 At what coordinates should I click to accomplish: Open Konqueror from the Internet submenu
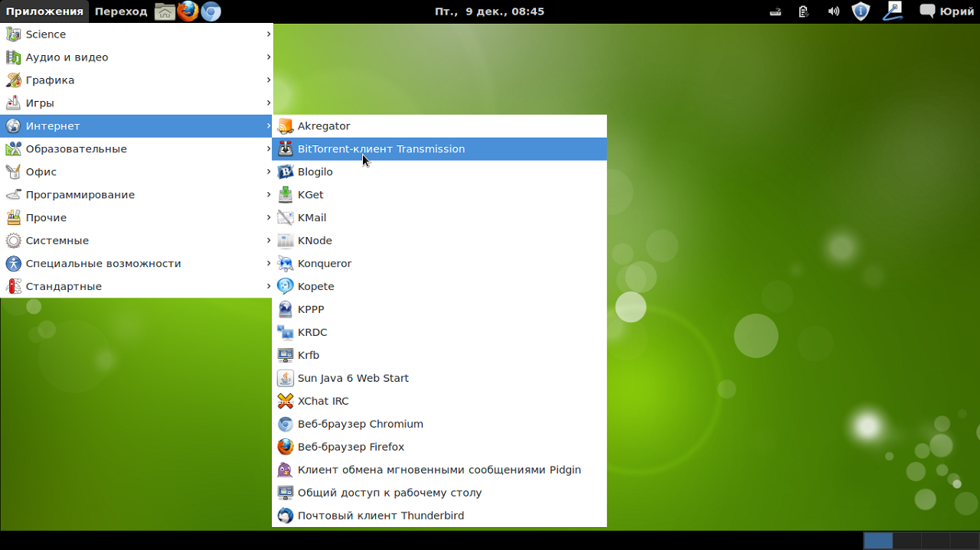pyautogui.click(x=439, y=264)
